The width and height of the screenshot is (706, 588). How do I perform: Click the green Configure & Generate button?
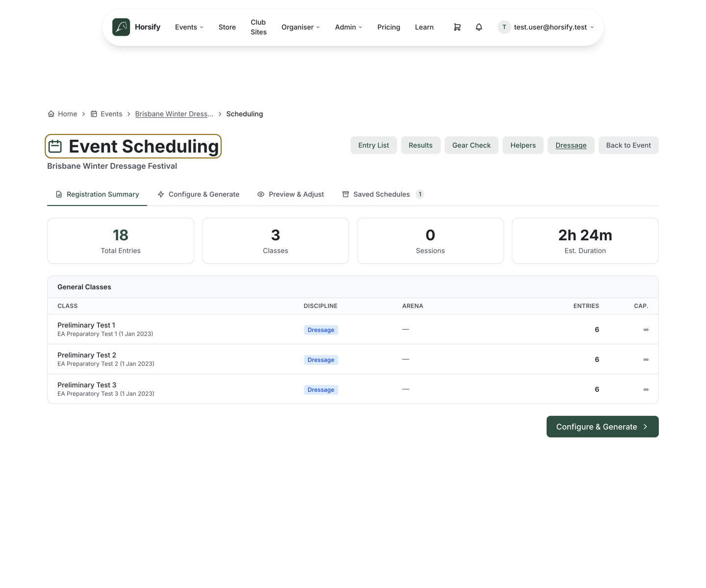(603, 427)
